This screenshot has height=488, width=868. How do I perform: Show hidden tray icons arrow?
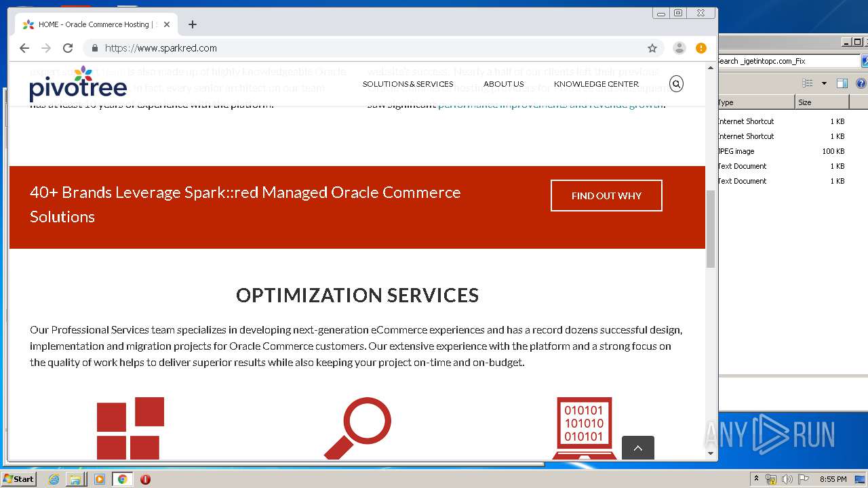(756, 479)
